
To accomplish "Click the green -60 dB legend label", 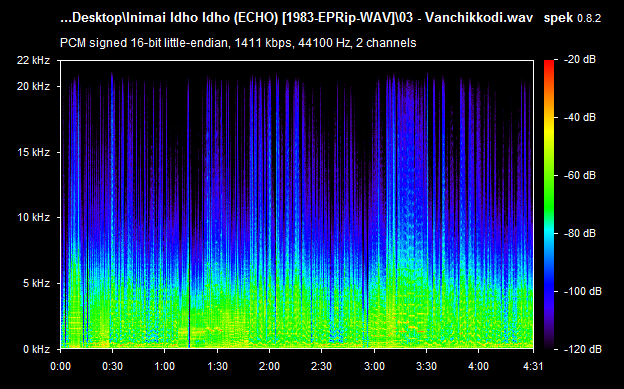I will coord(580,175).
